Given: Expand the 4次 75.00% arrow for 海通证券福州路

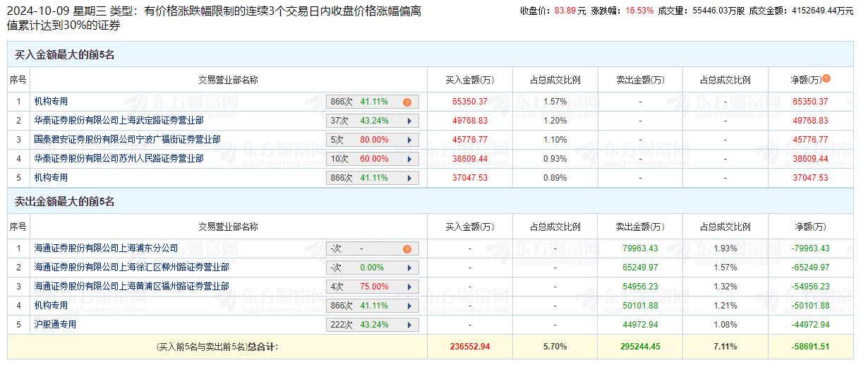Looking at the screenshot, I should pos(409,287).
